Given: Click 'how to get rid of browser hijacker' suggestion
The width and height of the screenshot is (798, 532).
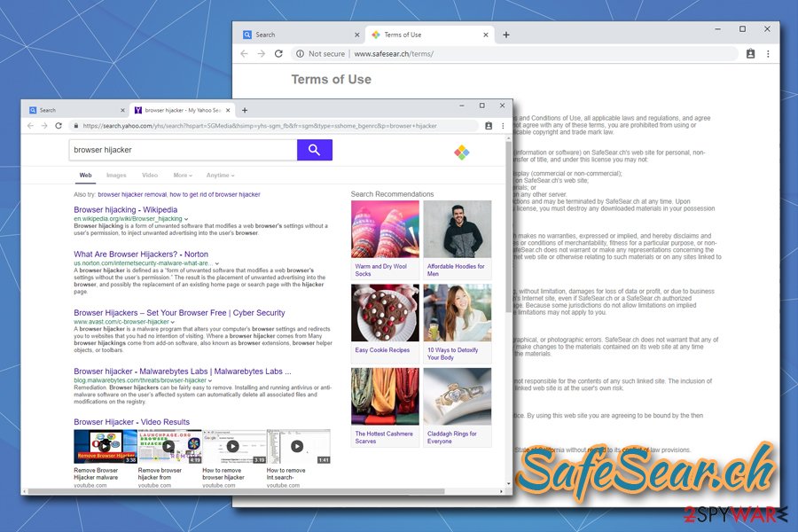Looking at the screenshot, I should point(215,194).
